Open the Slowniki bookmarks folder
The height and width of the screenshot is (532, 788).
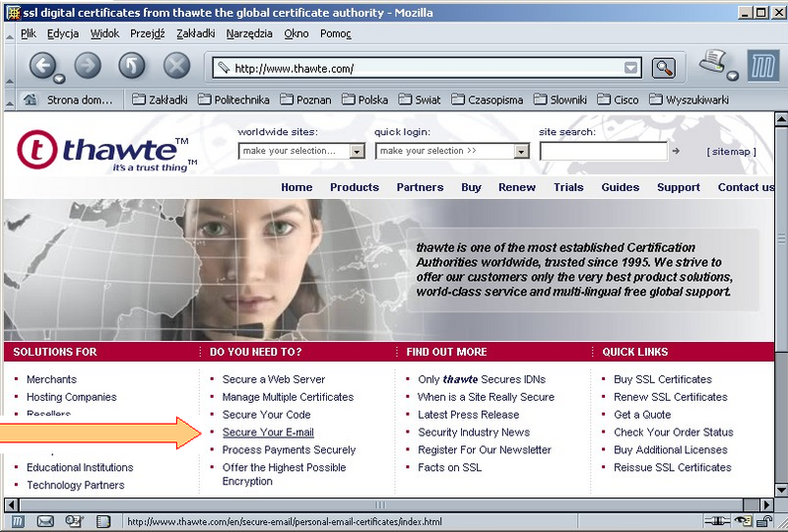coord(559,100)
